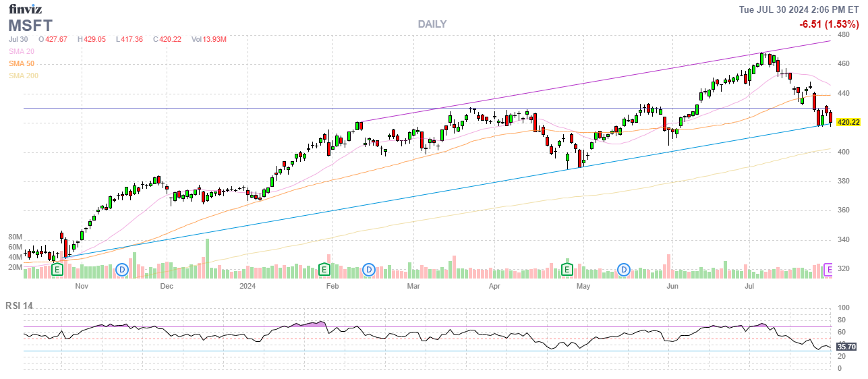Viewport: 868px width, 379px height.
Task: Click the DAILY timeframe label
Action: tap(432, 24)
